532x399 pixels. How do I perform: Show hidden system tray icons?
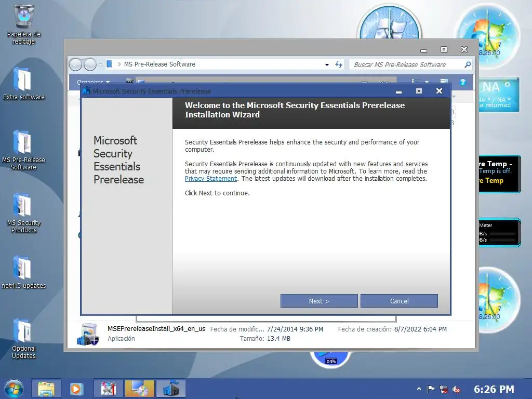tap(419, 389)
